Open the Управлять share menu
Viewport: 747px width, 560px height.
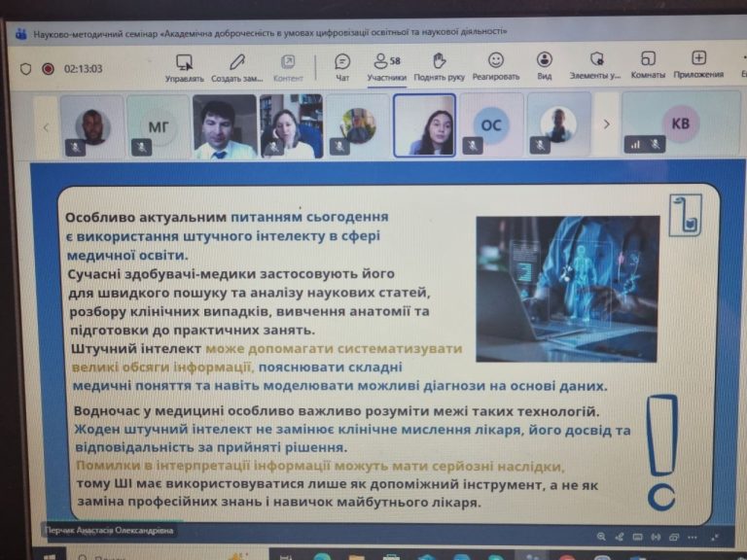pyautogui.click(x=184, y=68)
